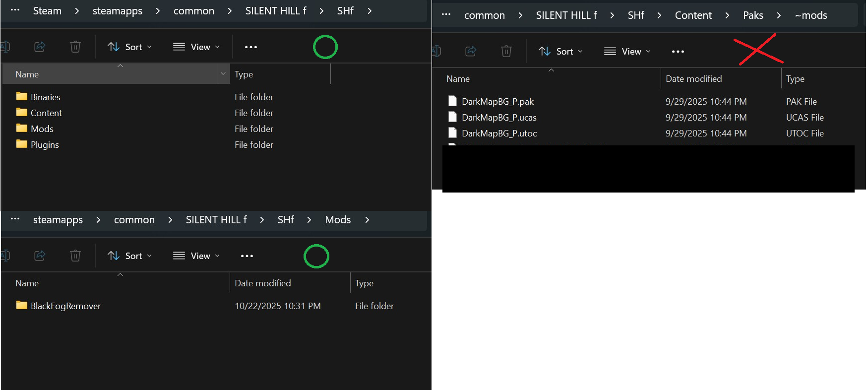Go to common in ~mods window breadcrumb

point(485,15)
